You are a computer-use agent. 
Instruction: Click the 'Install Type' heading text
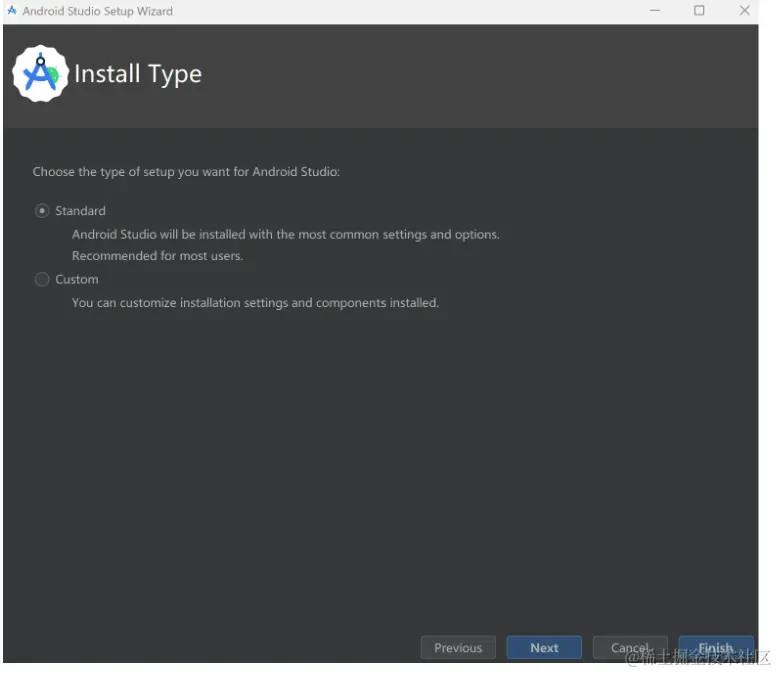(x=138, y=74)
